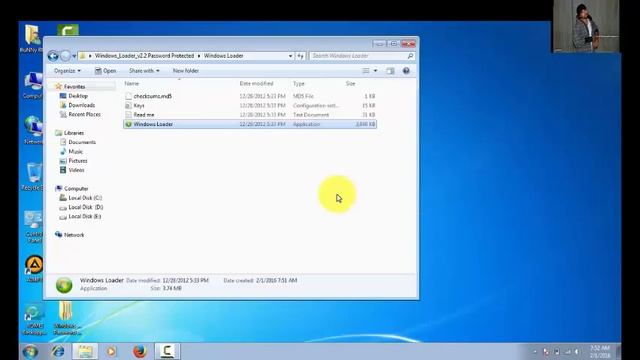Select the checksums.md5 file
The height and width of the screenshot is (360, 640).
pyautogui.click(x=250, y=96)
